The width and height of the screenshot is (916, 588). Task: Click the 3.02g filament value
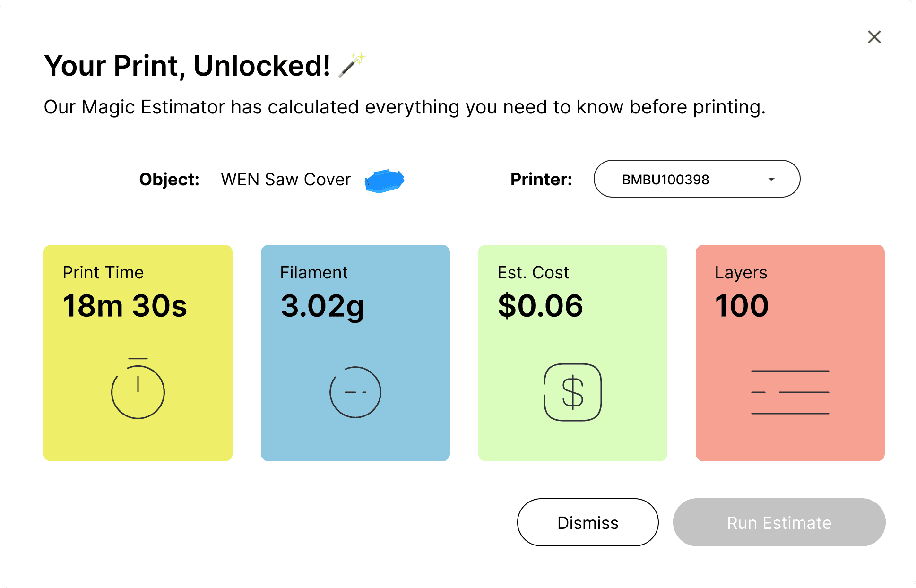tap(322, 306)
